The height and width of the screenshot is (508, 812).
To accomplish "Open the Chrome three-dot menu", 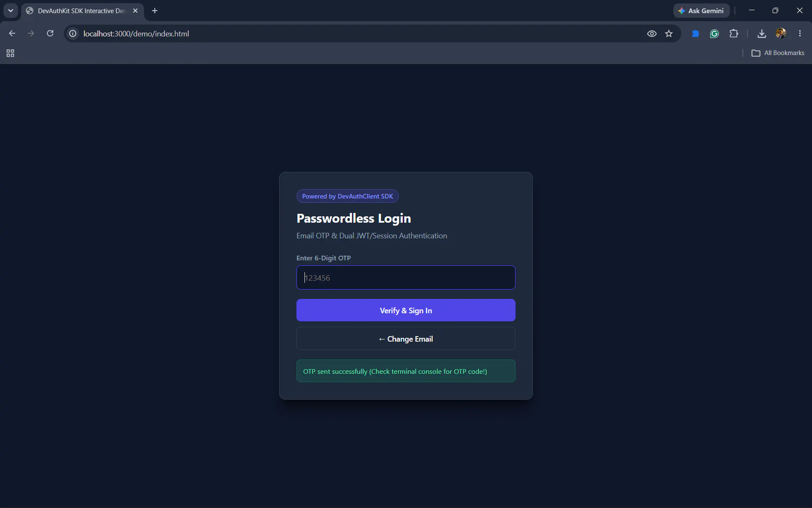I will [800, 33].
